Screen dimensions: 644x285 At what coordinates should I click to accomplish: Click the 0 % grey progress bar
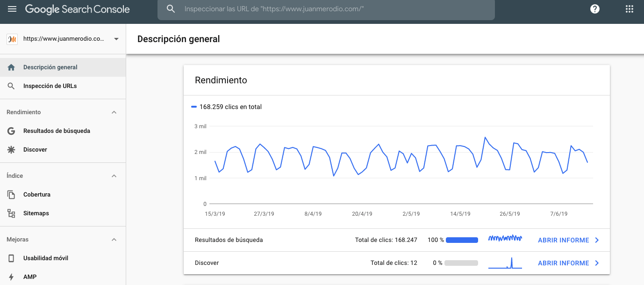click(x=461, y=263)
